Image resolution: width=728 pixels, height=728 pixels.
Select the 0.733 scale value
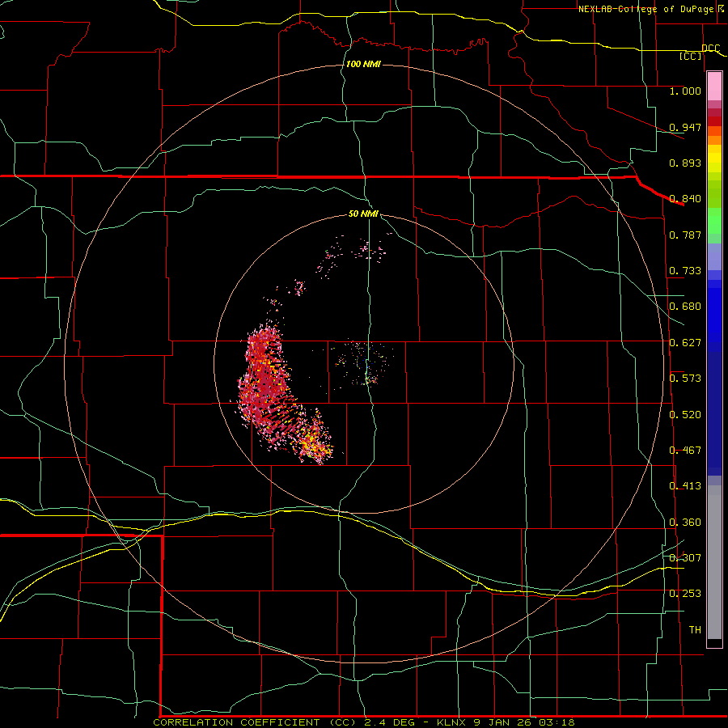685,271
